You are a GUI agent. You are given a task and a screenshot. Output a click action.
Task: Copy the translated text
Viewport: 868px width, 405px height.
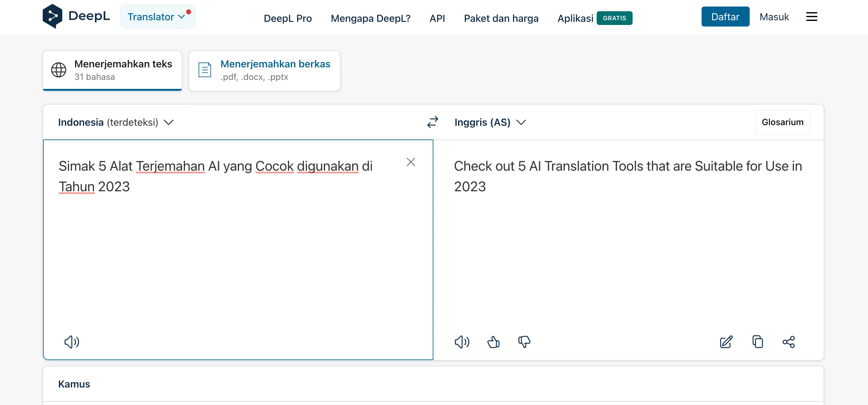pyautogui.click(x=757, y=342)
